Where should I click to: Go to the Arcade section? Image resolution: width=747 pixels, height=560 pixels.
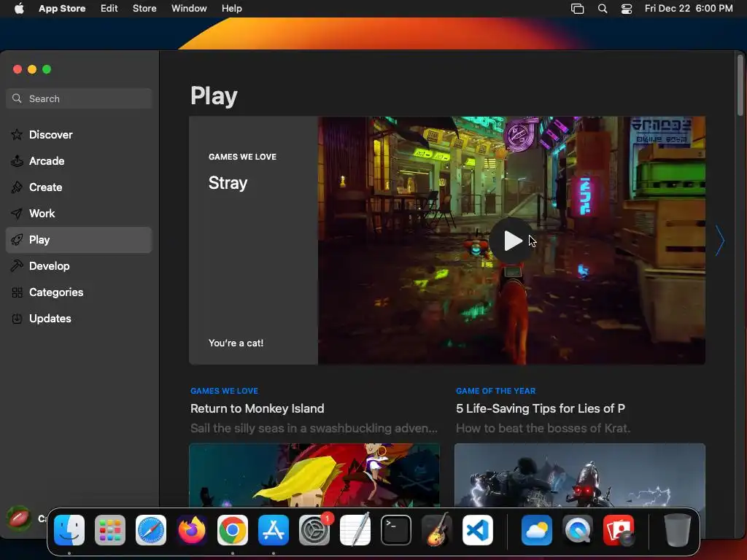point(79,161)
